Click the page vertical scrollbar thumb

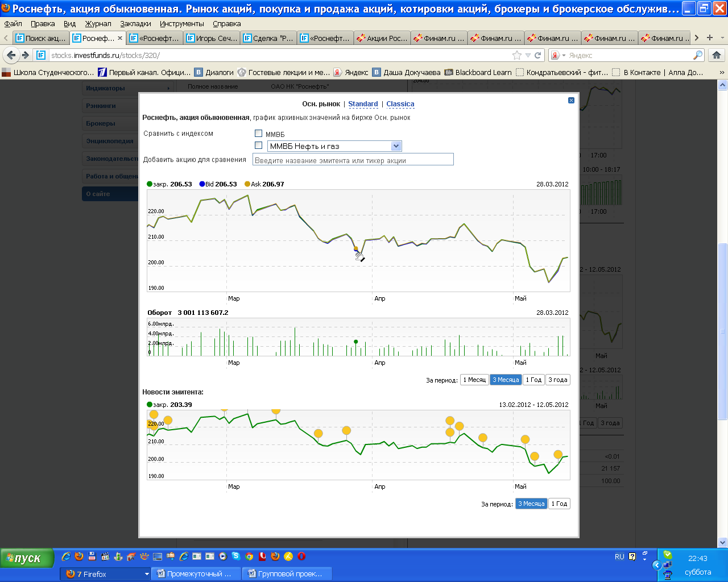pyautogui.click(x=723, y=331)
